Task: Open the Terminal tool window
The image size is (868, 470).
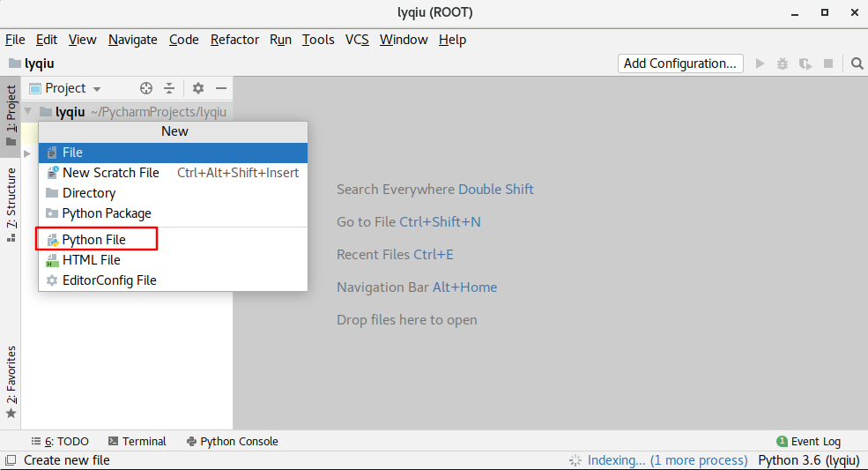Action: (137, 441)
